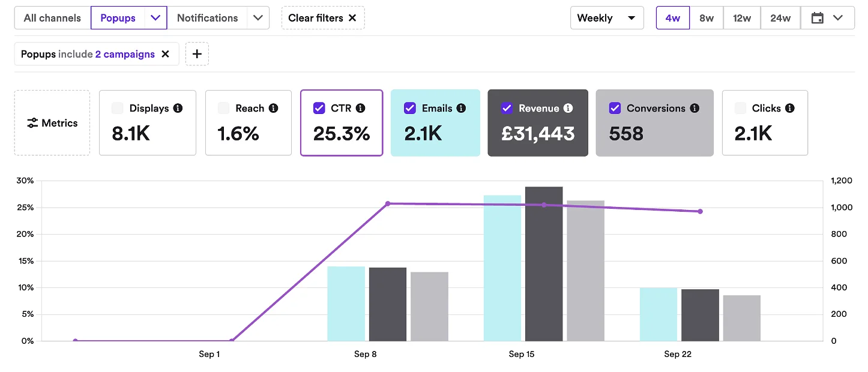Click the info icon on the Revenue card

click(x=569, y=108)
